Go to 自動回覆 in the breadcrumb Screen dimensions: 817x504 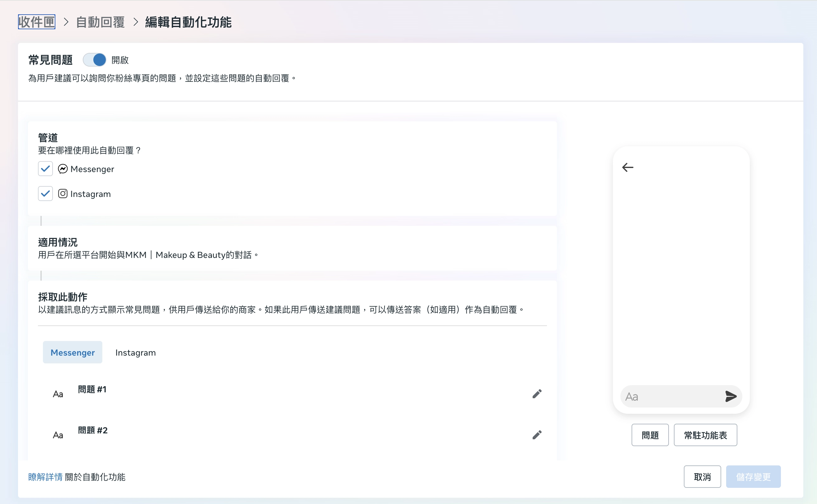click(x=100, y=22)
